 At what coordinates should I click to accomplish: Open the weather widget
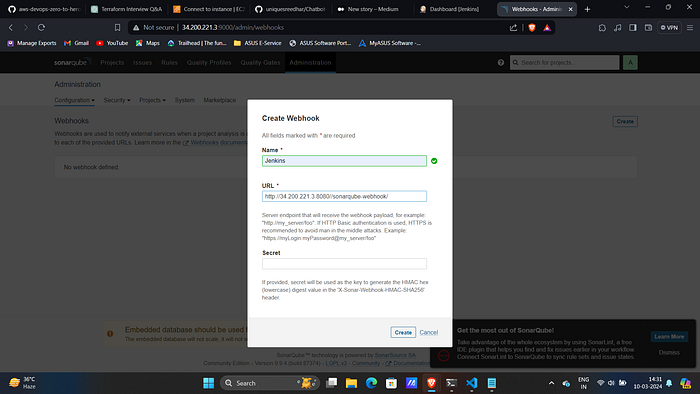[22, 383]
